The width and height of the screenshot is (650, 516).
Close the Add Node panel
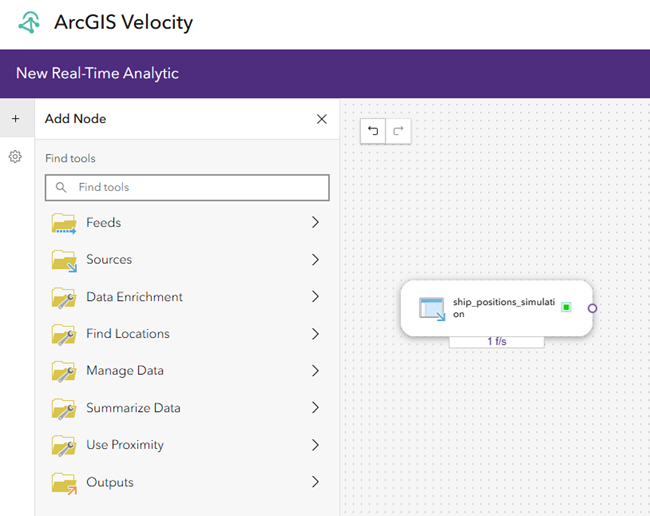point(322,119)
